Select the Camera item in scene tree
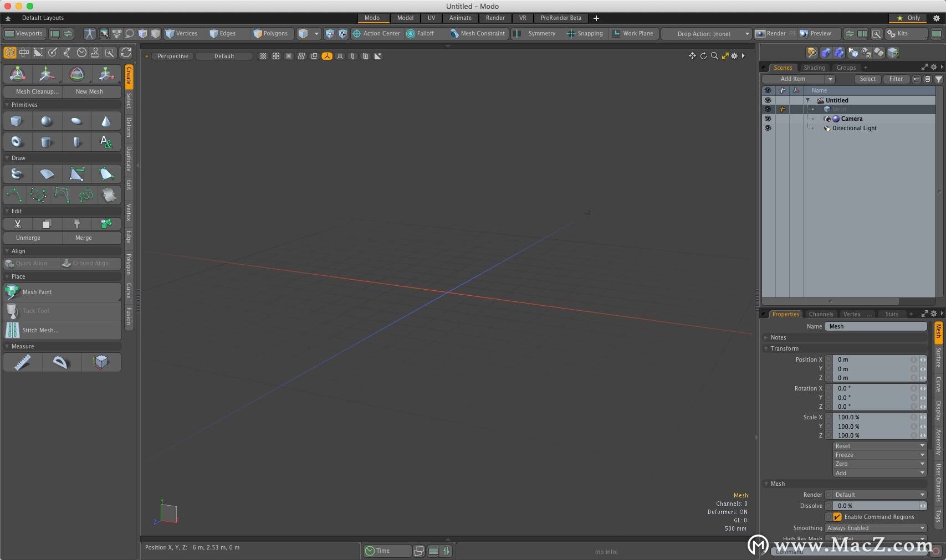 [x=851, y=119]
